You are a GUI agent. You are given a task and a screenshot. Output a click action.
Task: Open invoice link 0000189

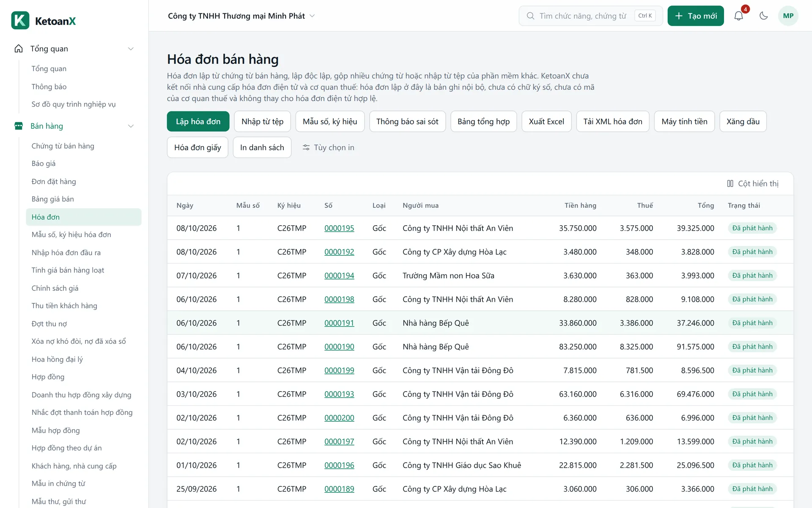click(339, 489)
